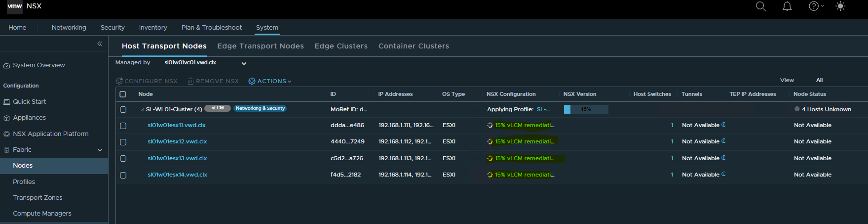Open Compute Managers in sidebar

[42, 214]
